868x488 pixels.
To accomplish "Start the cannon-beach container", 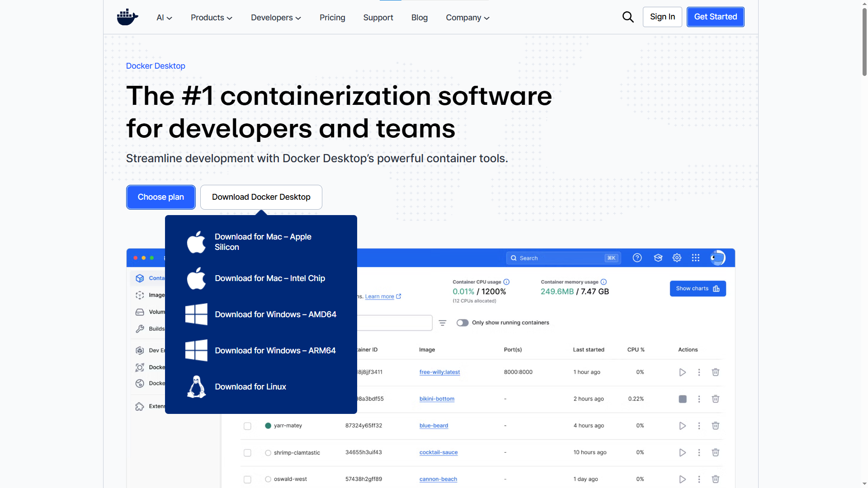I will pos(683,479).
